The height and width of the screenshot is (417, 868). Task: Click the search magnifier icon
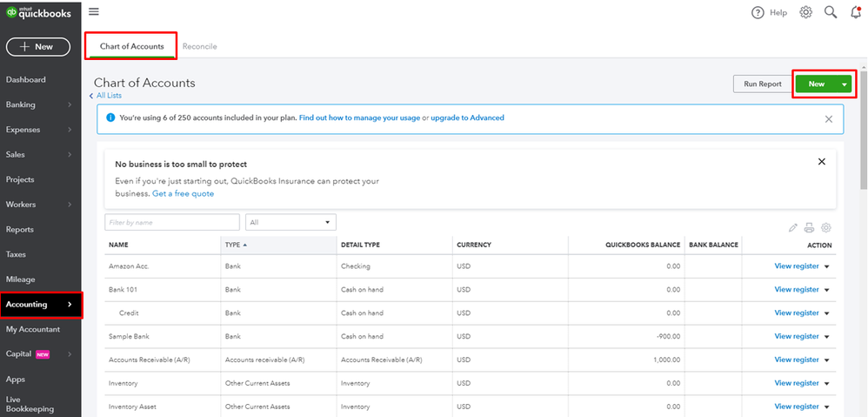[x=831, y=12]
